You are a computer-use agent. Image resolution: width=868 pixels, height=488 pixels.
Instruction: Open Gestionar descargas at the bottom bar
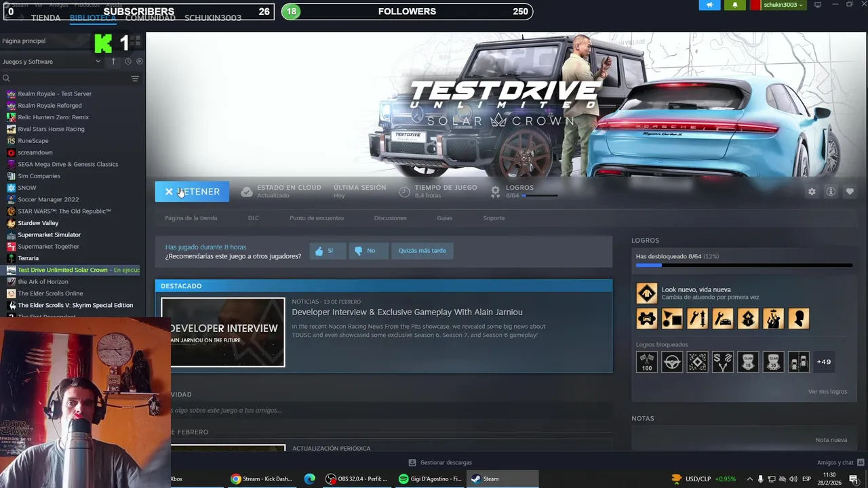click(x=439, y=463)
